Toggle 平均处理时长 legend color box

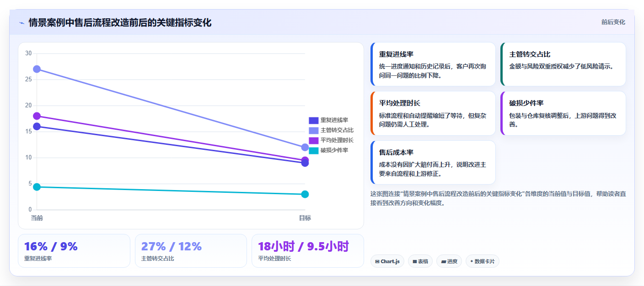point(313,140)
